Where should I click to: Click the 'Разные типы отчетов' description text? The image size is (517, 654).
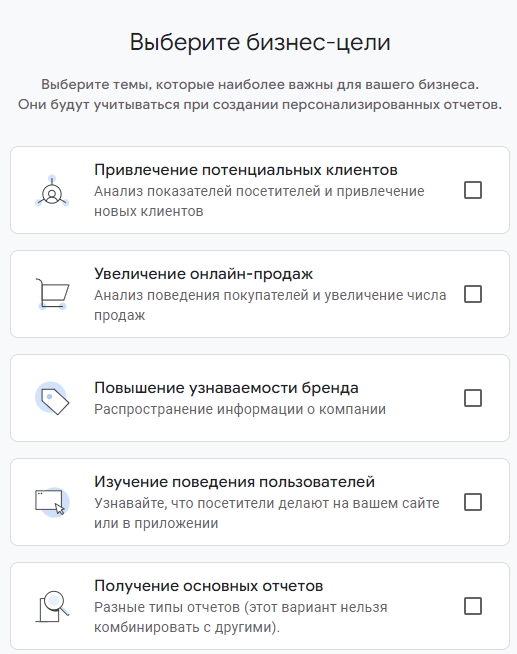pos(241,617)
